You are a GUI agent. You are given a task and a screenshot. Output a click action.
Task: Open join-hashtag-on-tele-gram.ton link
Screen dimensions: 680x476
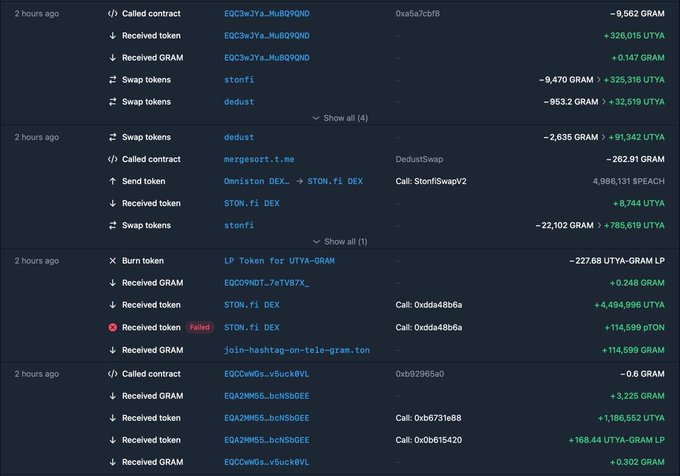pos(297,350)
